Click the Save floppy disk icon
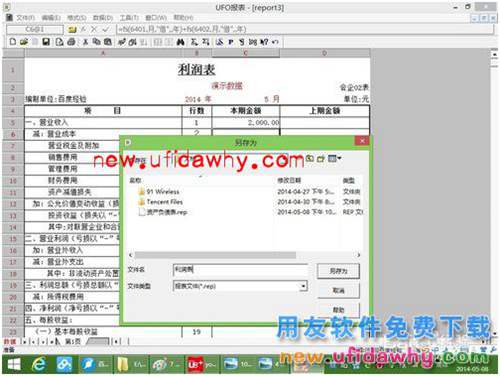500x376 pixels. (46, 42)
